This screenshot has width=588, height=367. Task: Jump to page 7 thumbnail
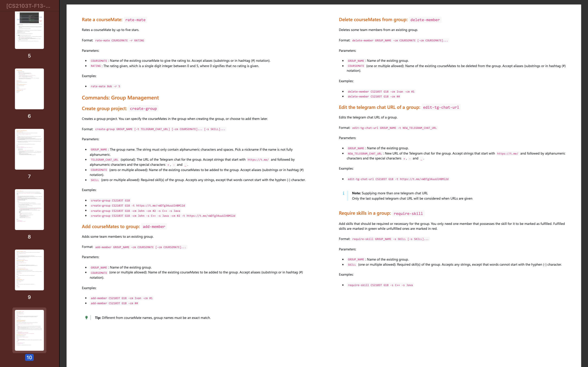pos(29,149)
